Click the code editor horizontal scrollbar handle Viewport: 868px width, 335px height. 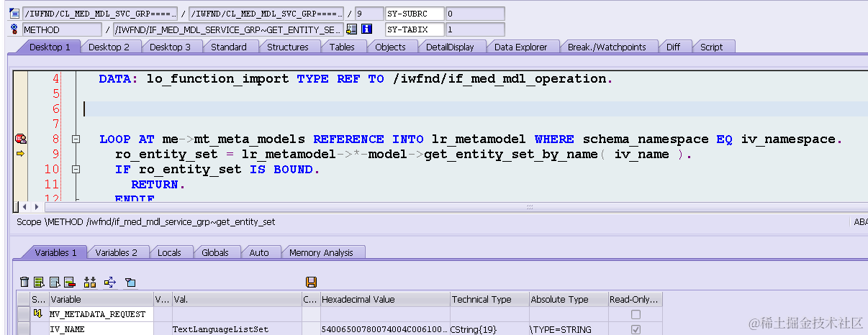click(530, 207)
